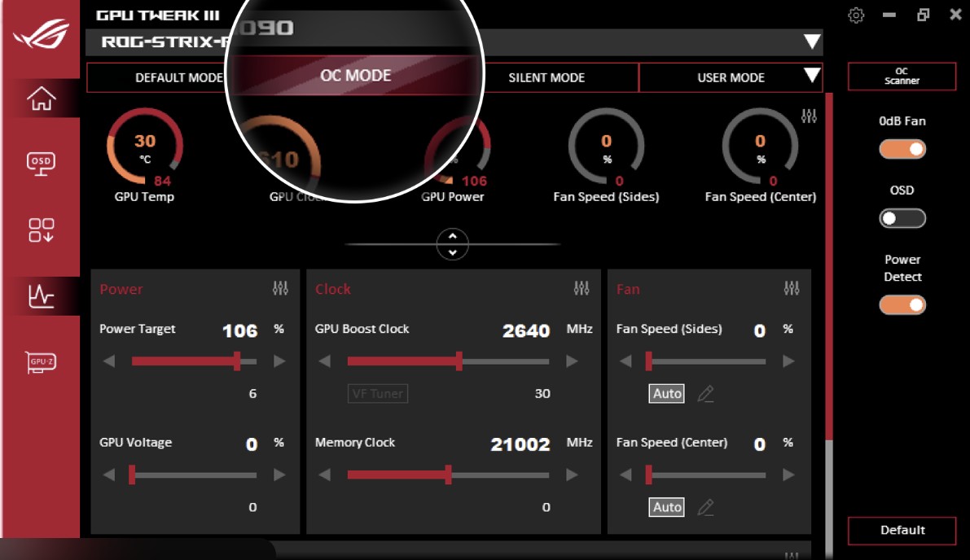The image size is (970, 560).
Task: Open the OSD settings sidebar icon
Action: point(42,163)
